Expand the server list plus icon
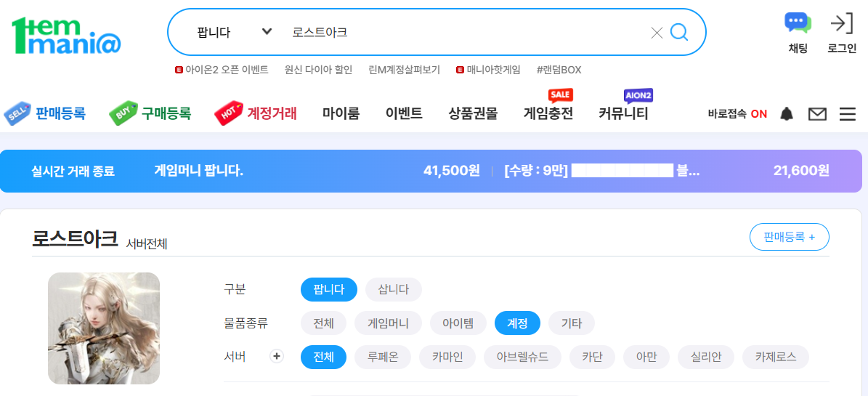Screen dimensions: 868x396 point(277,357)
